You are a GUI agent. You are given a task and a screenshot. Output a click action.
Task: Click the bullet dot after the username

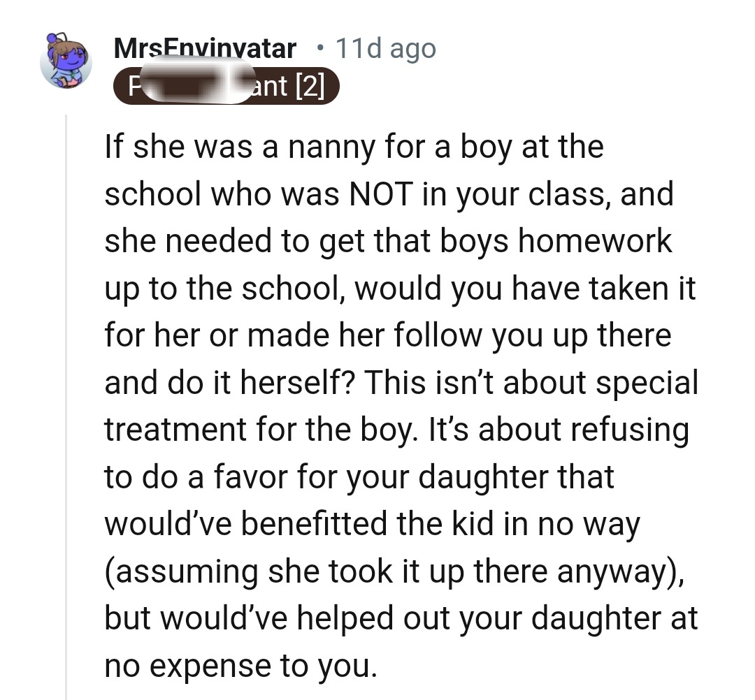coord(319,48)
